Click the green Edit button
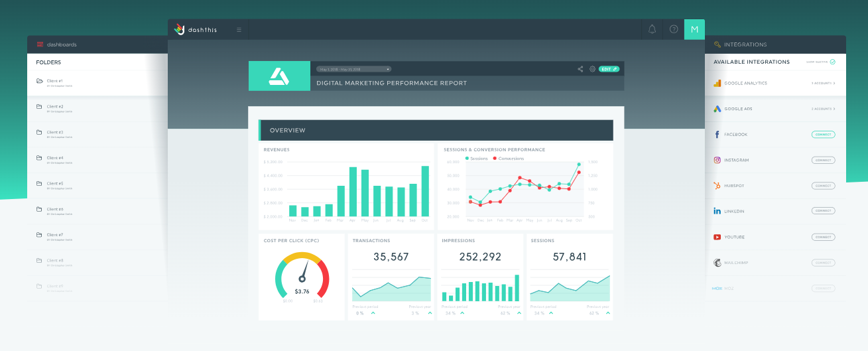Screen dimensions: 868x351 point(609,69)
